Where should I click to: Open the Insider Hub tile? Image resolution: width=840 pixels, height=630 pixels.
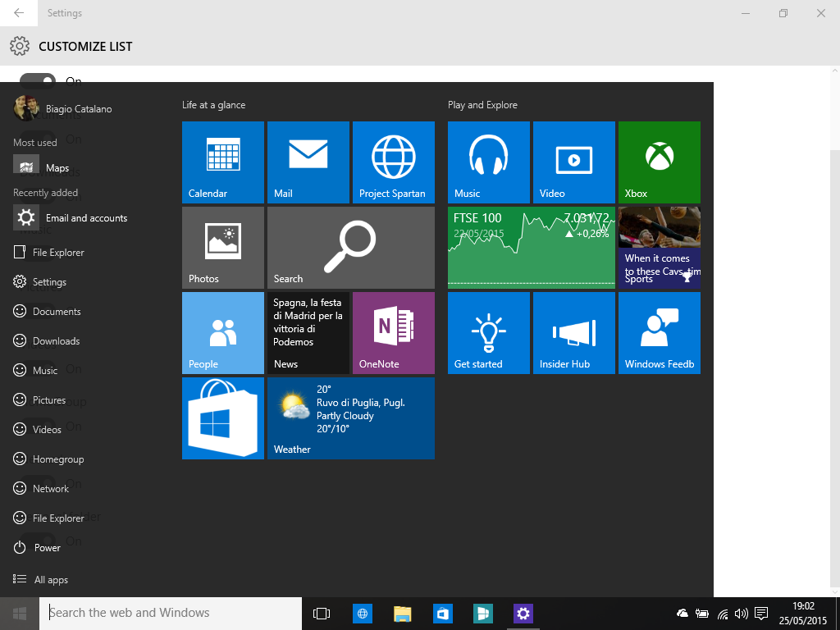coord(573,333)
